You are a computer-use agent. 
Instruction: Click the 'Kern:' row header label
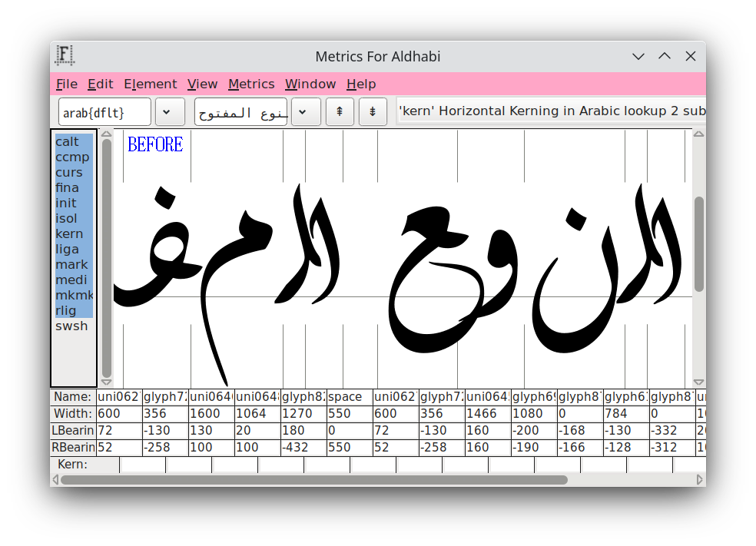pyautogui.click(x=72, y=465)
